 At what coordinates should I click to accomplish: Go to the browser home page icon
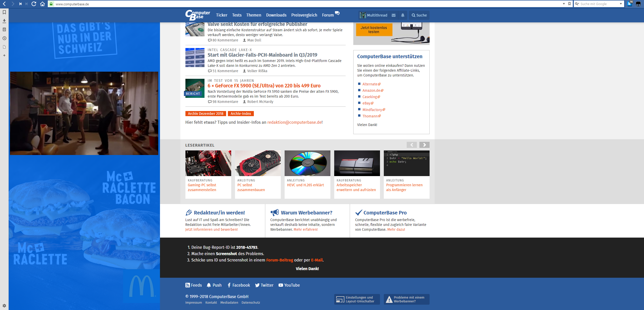(42, 4)
